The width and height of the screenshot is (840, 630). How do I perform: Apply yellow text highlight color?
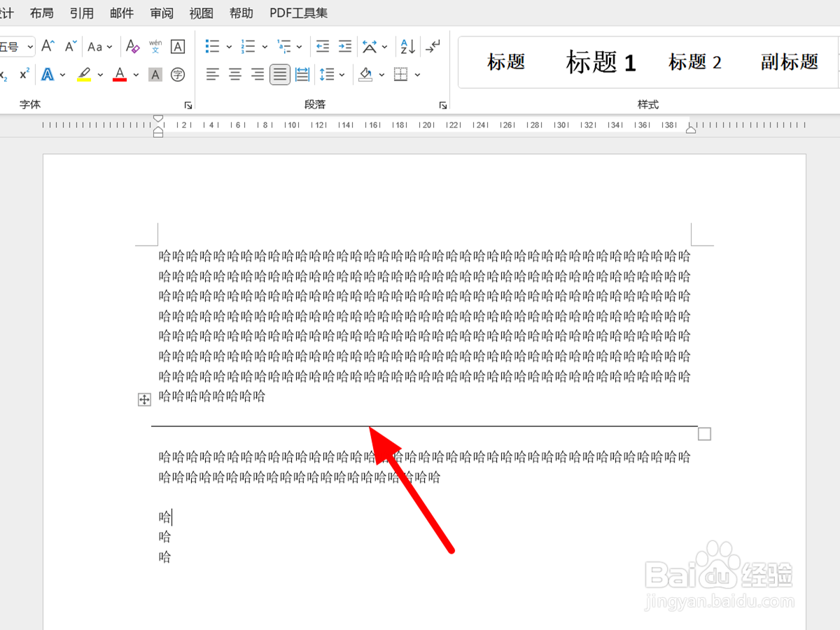(84, 74)
